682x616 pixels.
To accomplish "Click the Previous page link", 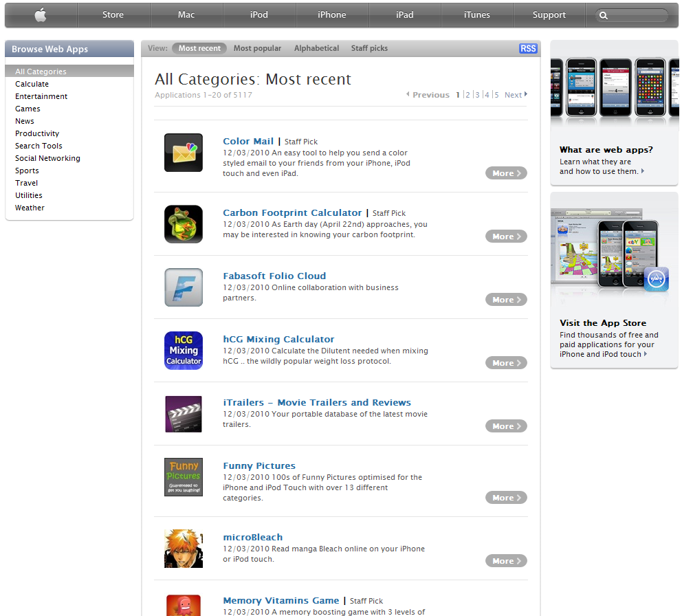I will (x=428, y=95).
